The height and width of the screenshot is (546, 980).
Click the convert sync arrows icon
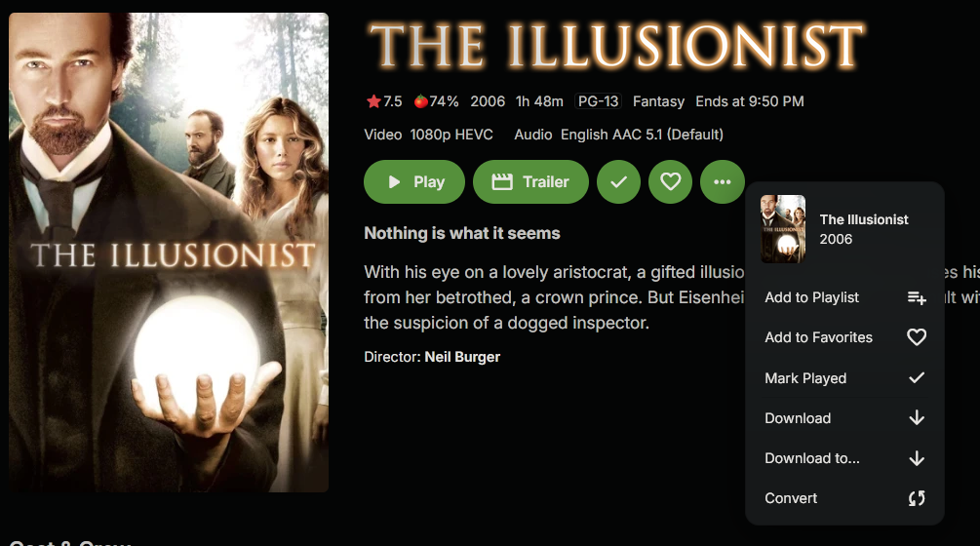(917, 498)
